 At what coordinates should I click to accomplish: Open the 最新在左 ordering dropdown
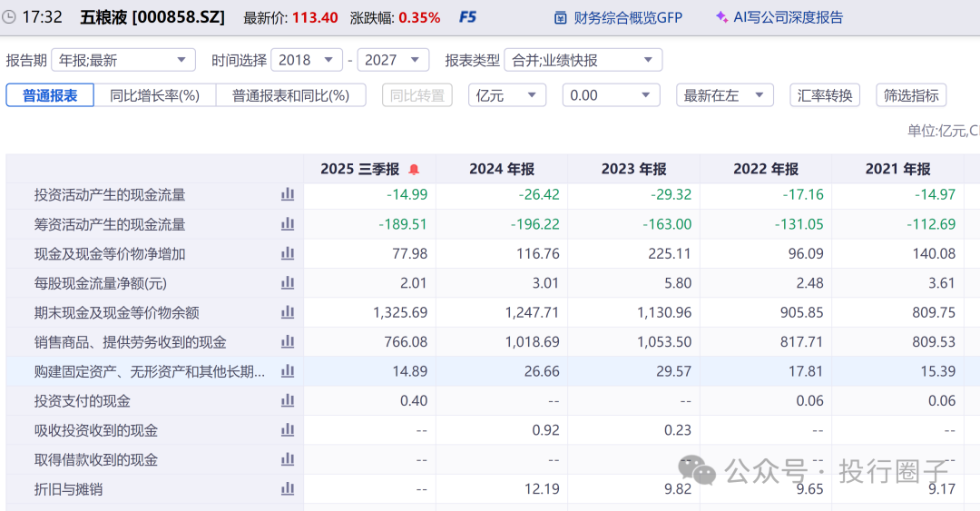pyautogui.click(x=725, y=95)
